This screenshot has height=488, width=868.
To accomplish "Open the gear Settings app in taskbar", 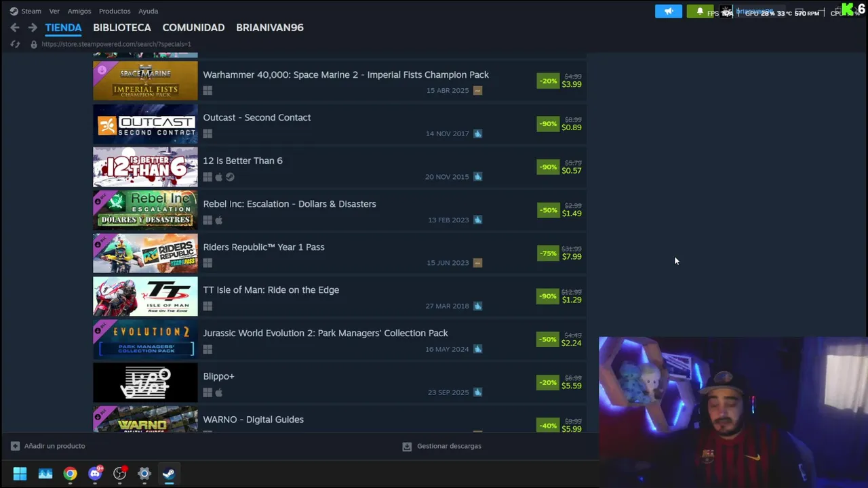I will pos(144,474).
